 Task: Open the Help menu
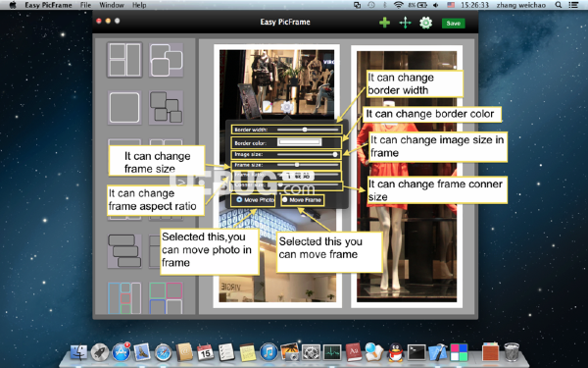(139, 5)
